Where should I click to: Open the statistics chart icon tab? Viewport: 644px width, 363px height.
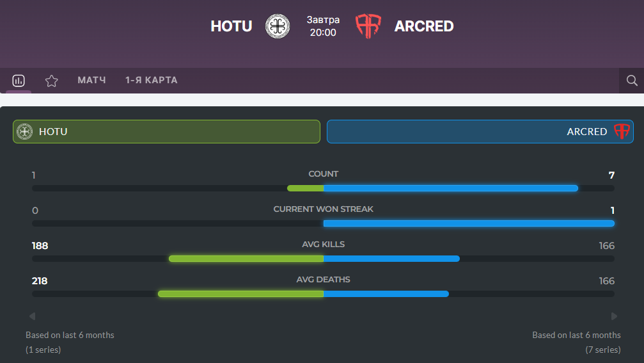19,81
